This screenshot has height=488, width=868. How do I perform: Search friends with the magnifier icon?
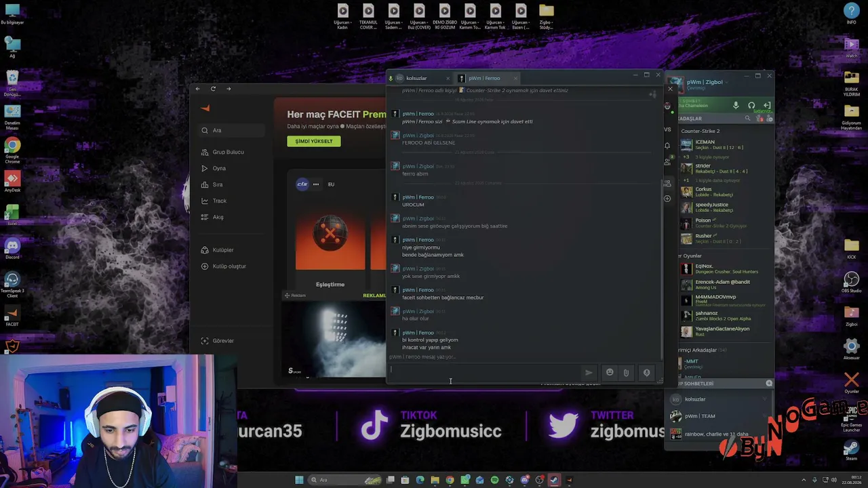pos(748,119)
